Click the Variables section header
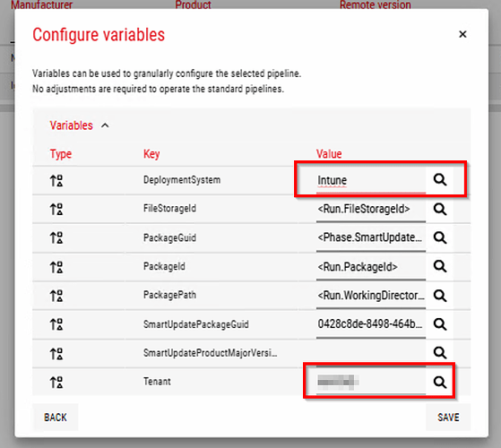 (x=72, y=125)
